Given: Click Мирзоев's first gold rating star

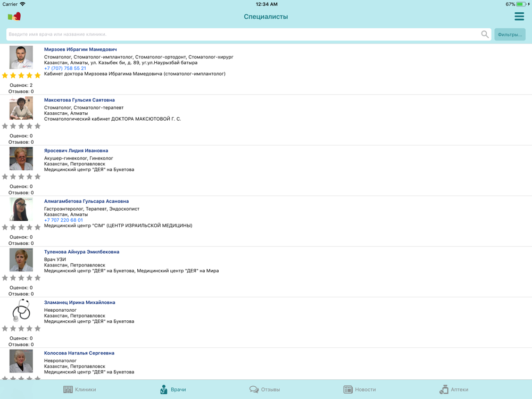Looking at the screenshot, I should click(x=5, y=76).
